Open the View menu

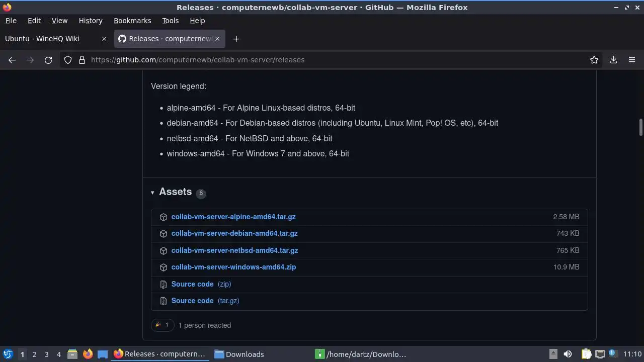[59, 21]
